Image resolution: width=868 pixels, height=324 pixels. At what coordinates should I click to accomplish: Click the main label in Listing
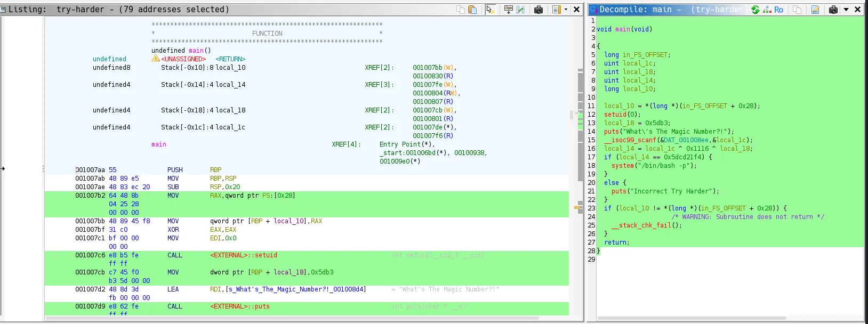click(159, 144)
